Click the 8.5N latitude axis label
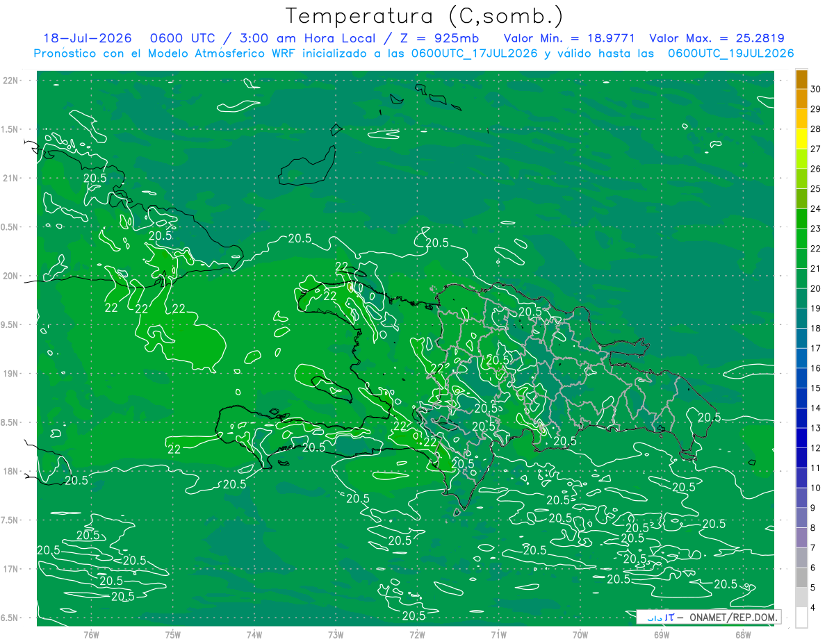The height and width of the screenshot is (644, 834). coord(10,422)
